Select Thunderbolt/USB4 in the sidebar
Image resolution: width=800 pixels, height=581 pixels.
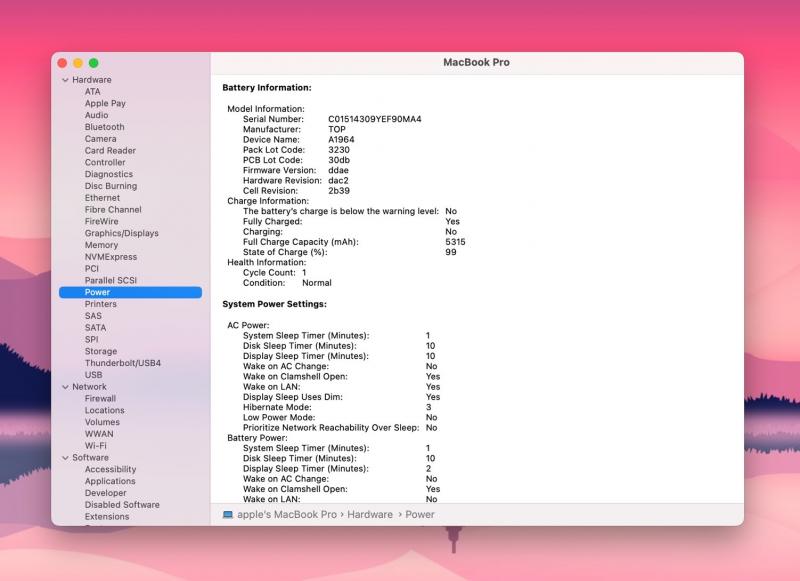point(123,363)
